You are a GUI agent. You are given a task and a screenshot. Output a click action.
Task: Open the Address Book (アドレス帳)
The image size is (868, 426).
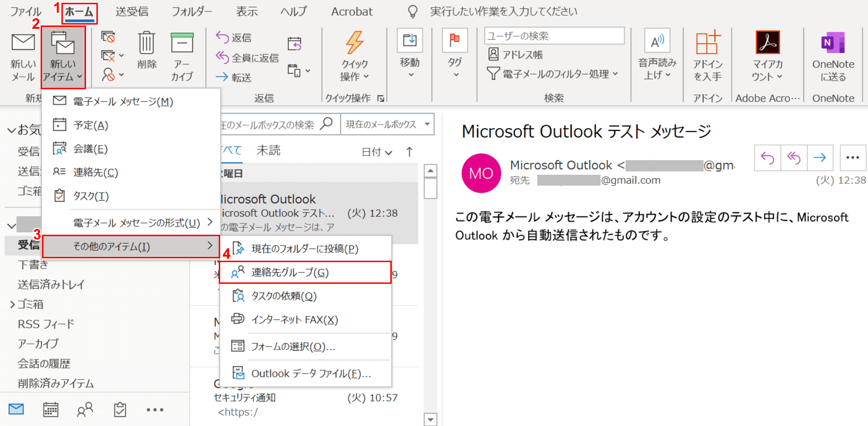click(516, 55)
